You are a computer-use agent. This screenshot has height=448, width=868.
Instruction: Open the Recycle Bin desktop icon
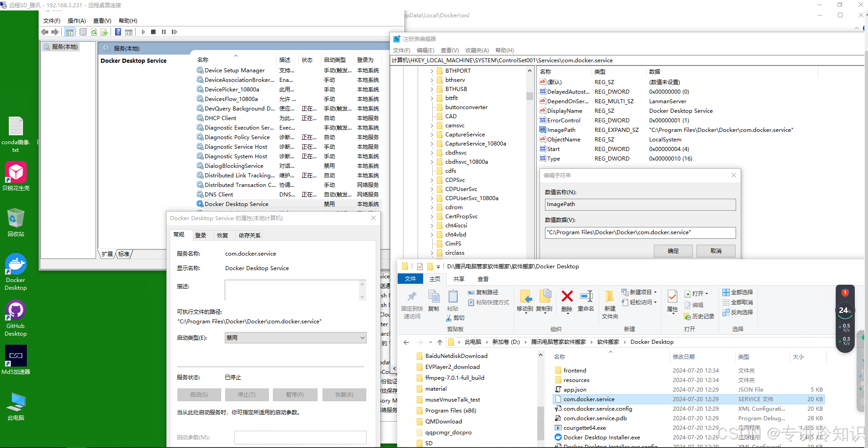(15, 222)
